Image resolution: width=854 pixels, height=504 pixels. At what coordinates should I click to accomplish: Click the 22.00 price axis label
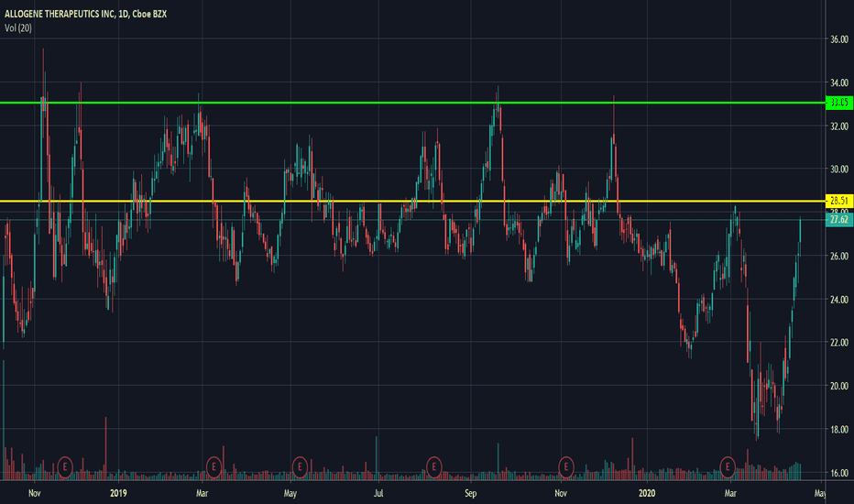tap(839, 343)
